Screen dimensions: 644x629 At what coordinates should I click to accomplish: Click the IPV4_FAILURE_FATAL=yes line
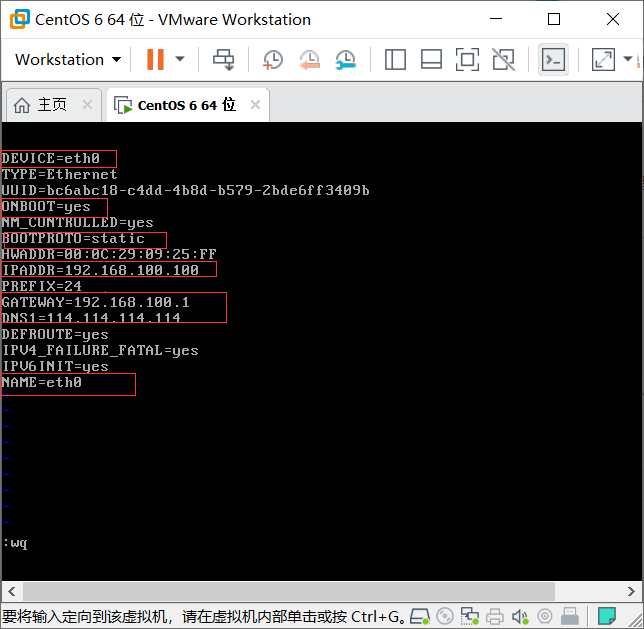[100, 350]
